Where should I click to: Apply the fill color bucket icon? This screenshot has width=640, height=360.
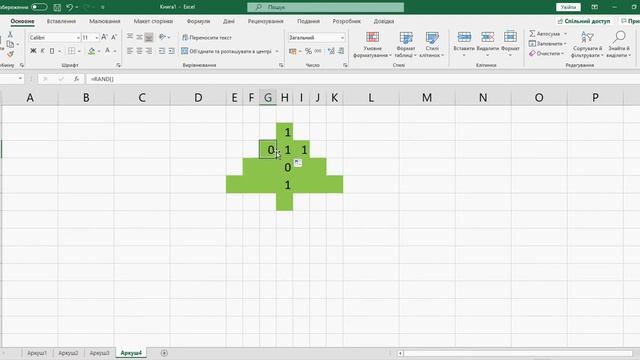[91, 51]
